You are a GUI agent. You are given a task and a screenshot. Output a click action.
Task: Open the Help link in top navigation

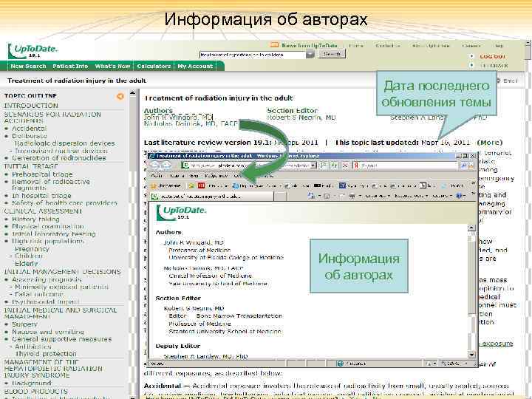(x=499, y=46)
